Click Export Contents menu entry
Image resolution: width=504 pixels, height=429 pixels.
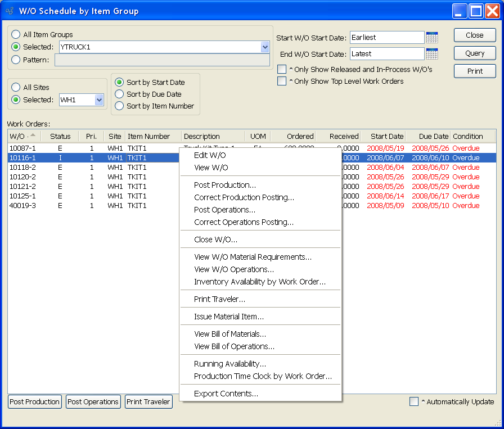(226, 394)
